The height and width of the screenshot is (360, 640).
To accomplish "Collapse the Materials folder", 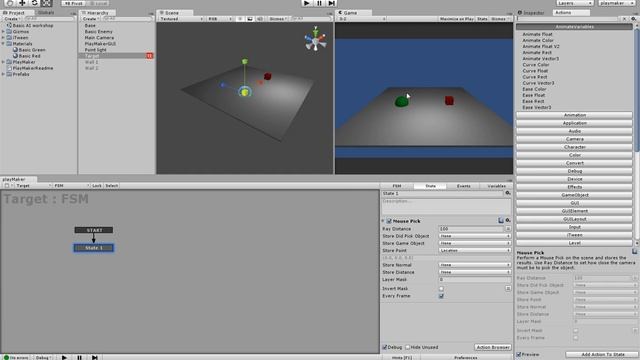I will [3, 44].
